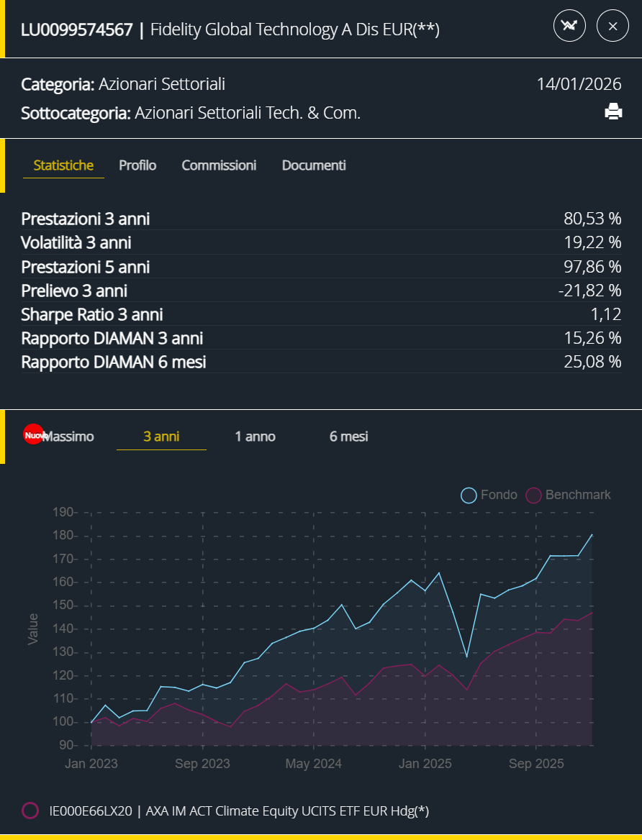The width and height of the screenshot is (642, 840).
Task: Print the fund sheet with printer icon
Action: tap(613, 111)
